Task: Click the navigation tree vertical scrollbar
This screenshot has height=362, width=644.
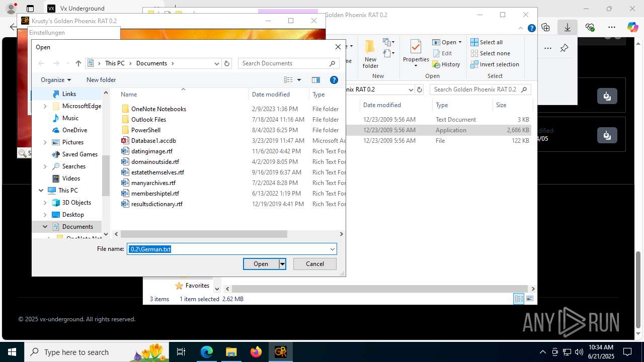Action: [x=106, y=176]
